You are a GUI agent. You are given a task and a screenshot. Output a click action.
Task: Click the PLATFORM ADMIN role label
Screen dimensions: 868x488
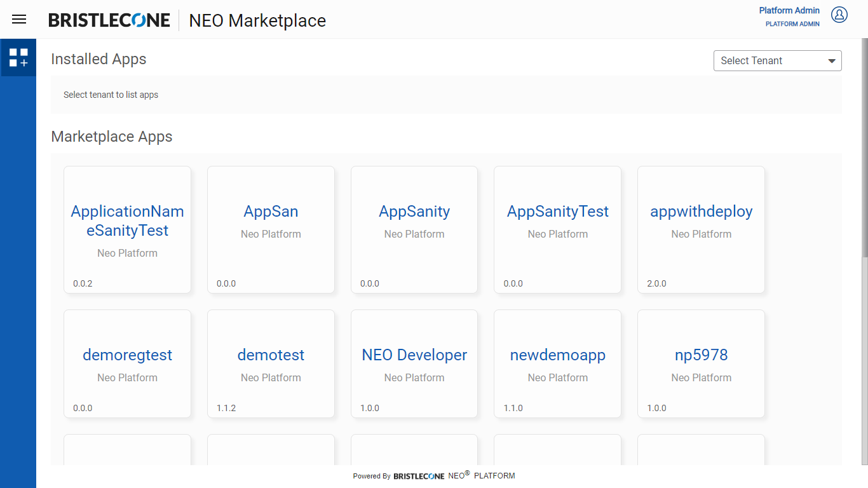pos(792,24)
